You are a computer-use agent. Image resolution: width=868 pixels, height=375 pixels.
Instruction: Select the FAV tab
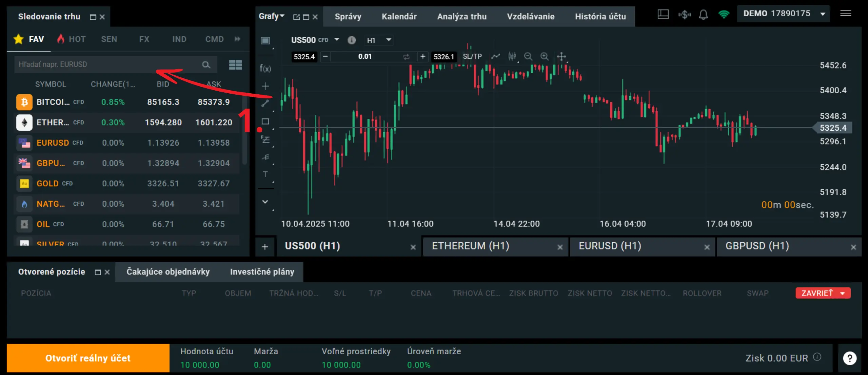[29, 39]
